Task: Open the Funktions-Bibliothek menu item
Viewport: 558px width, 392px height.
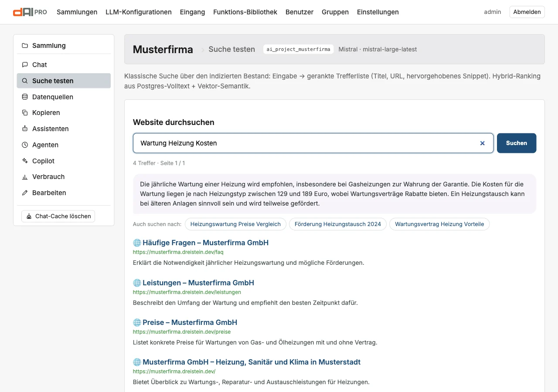Action: [245, 12]
